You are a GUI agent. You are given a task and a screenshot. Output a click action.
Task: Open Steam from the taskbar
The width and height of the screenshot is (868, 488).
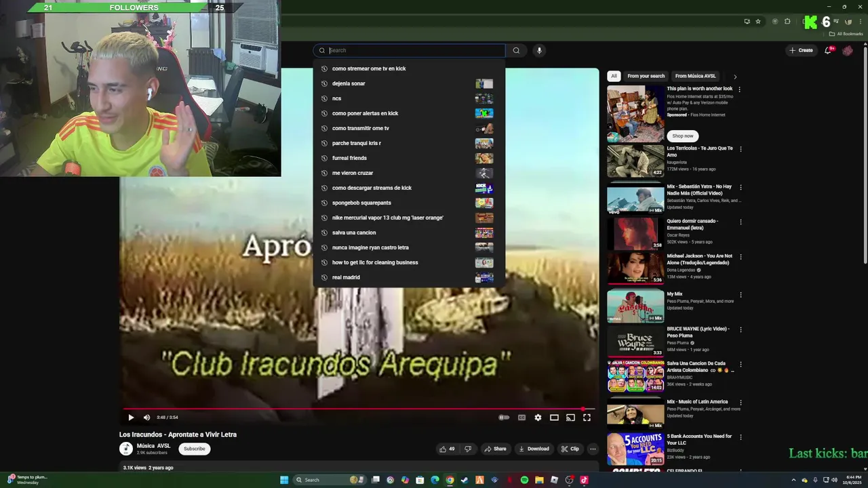[465, 480]
